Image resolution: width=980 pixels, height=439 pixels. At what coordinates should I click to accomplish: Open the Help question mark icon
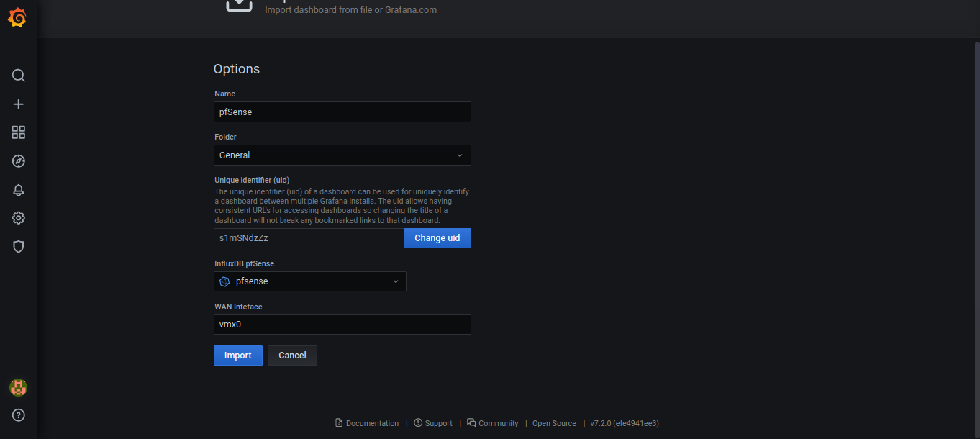pos(19,415)
